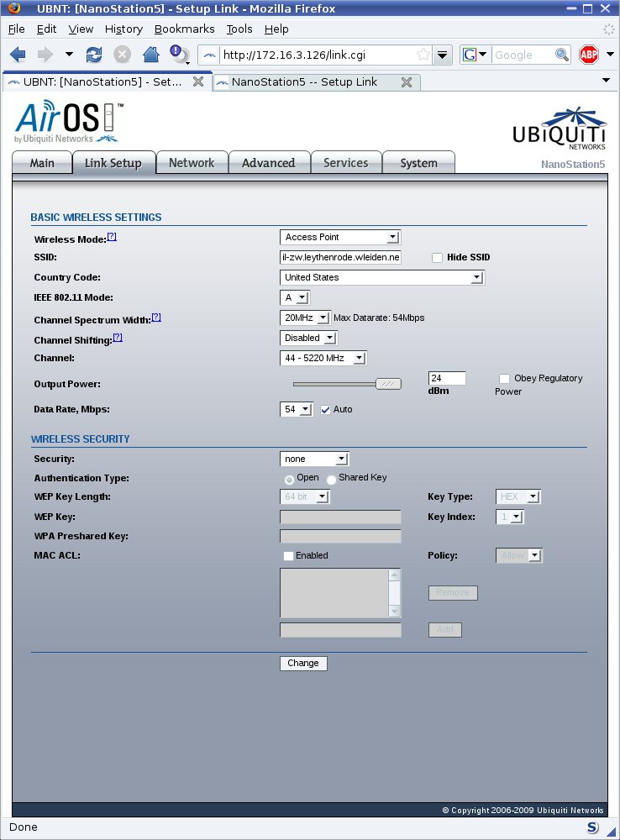The height and width of the screenshot is (840, 620).
Task: Reload the page with the refresh icon
Action: point(94,55)
